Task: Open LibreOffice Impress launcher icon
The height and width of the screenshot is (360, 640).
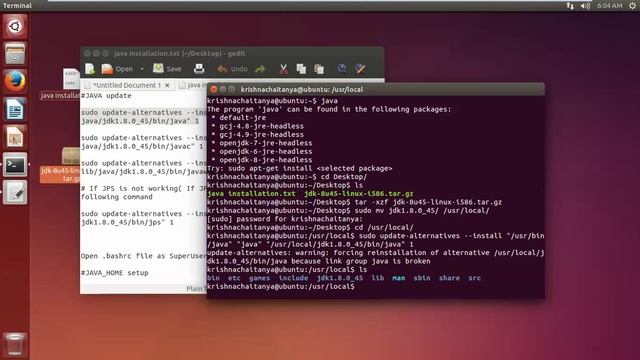Action: click(15, 137)
